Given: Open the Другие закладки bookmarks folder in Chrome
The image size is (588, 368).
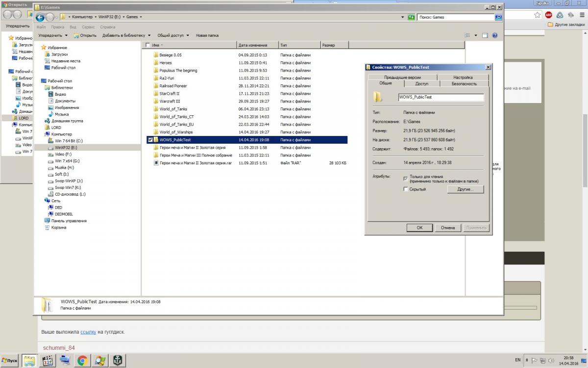Looking at the screenshot, I should click(x=566, y=25).
